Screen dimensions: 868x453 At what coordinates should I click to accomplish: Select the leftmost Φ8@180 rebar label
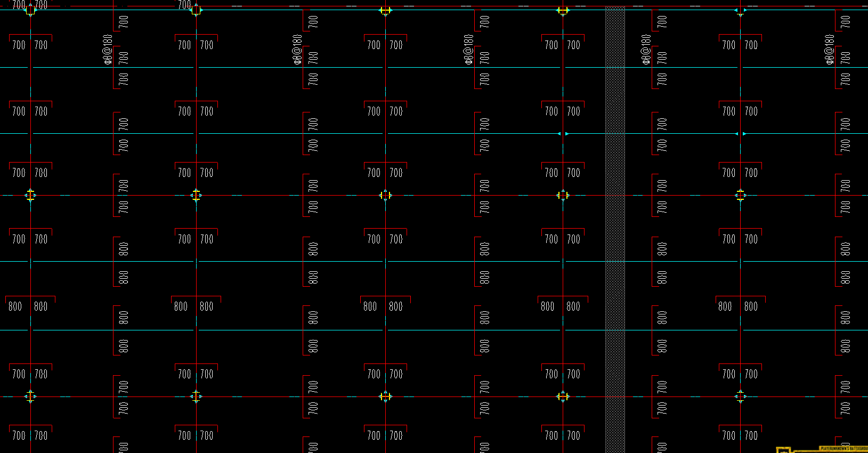pyautogui.click(x=108, y=50)
